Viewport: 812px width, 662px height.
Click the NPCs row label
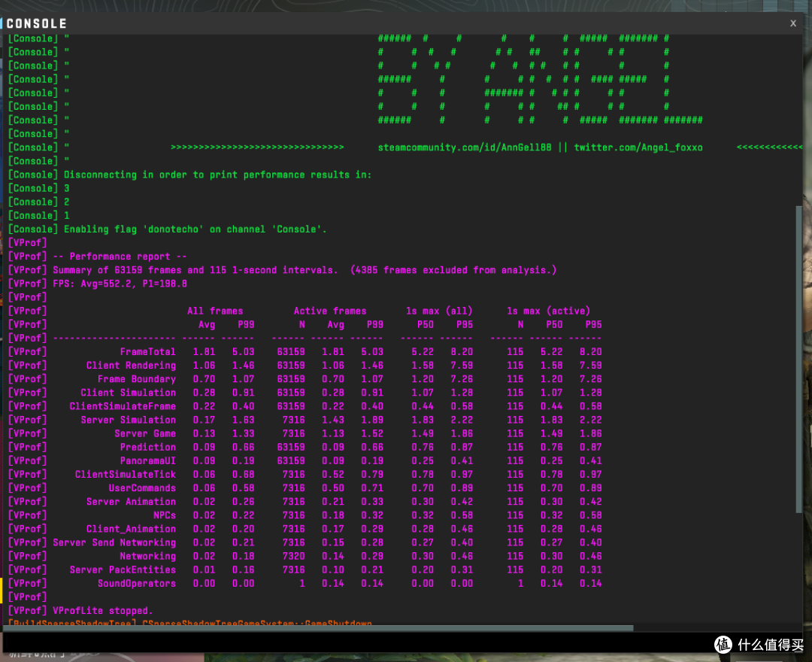(165, 515)
